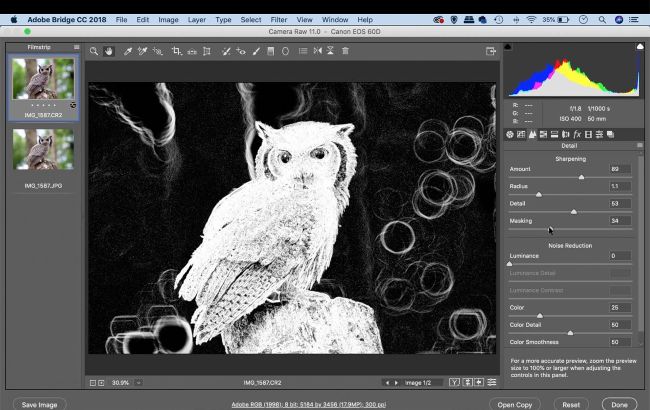Select the Zoom tool in the toolbar
This screenshot has height=410, width=650.
click(x=94, y=51)
